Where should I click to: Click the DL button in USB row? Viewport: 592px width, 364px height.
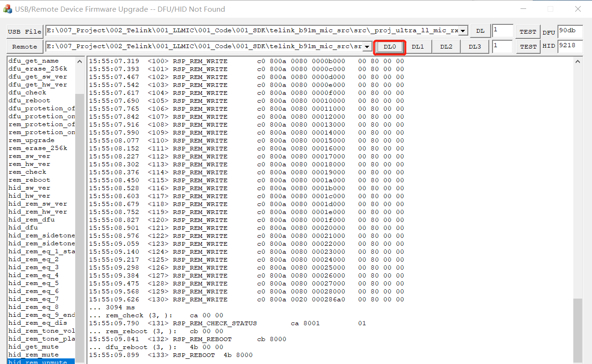pos(480,31)
